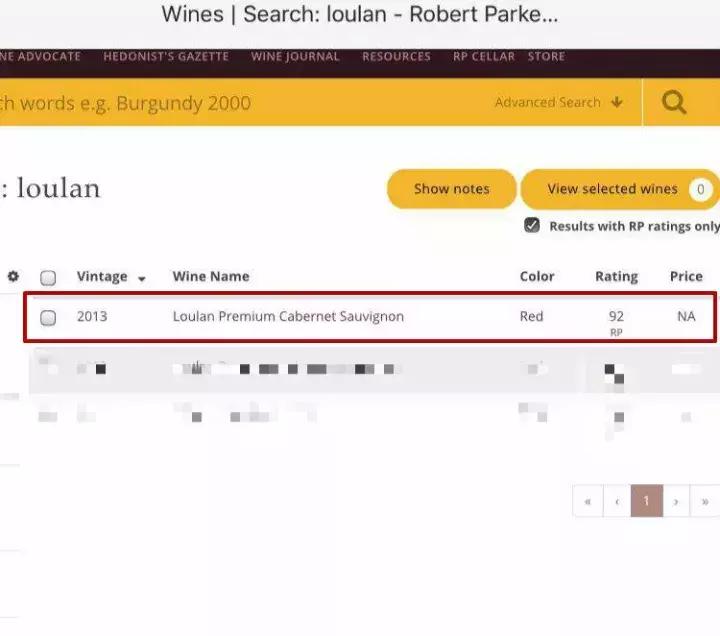Click View selected wines button
The width and height of the screenshot is (720, 636).
620,189
